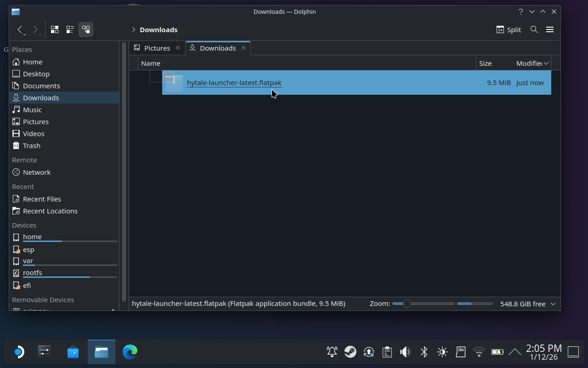The image size is (588, 368).
Task: Switch to the Pictures tab
Action: [156, 48]
